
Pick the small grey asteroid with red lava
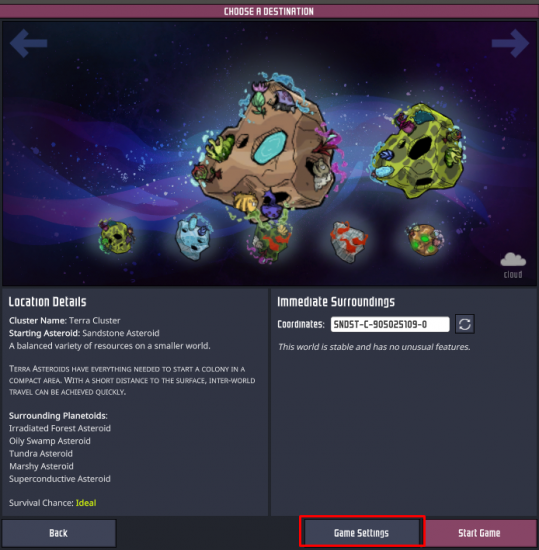349,242
